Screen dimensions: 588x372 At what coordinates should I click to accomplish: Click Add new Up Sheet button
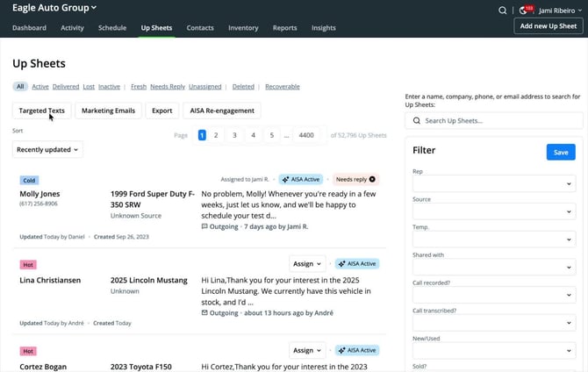pos(549,25)
